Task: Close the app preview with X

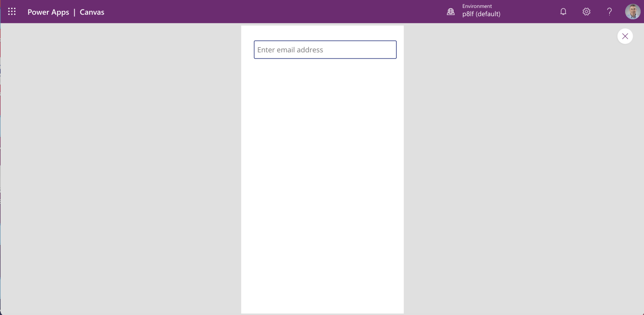Action: click(625, 36)
